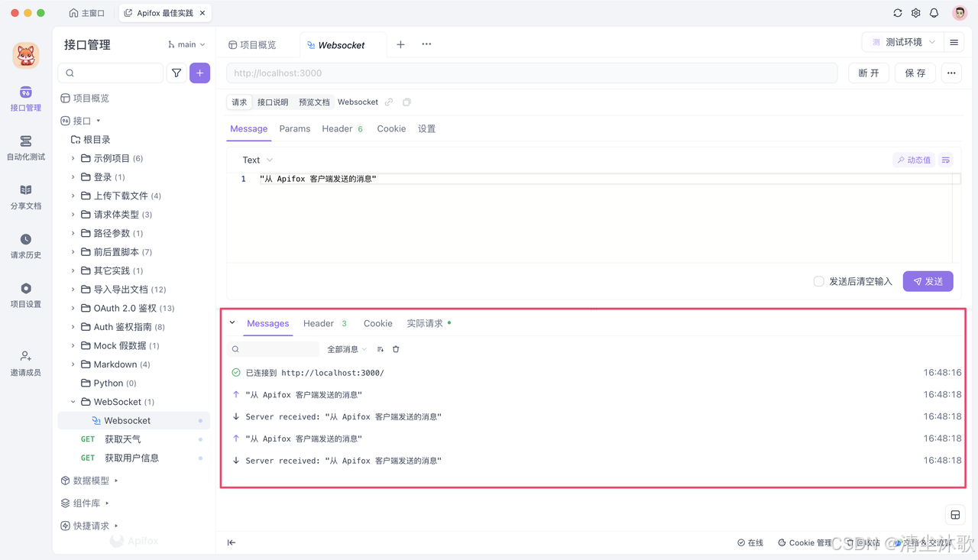The width and height of the screenshot is (978, 560).
Task: Clear messages using the trash icon
Action: pyautogui.click(x=395, y=348)
